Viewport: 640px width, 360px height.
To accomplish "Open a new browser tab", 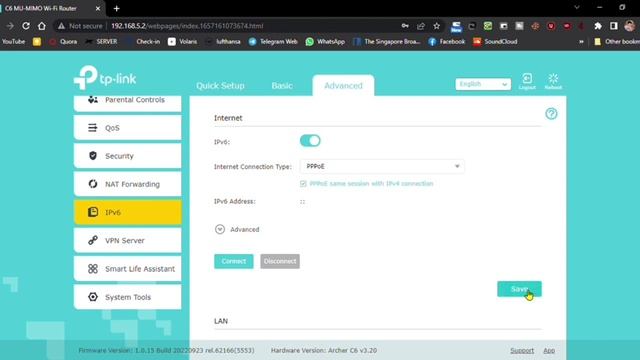I will pyautogui.click(x=116, y=8).
